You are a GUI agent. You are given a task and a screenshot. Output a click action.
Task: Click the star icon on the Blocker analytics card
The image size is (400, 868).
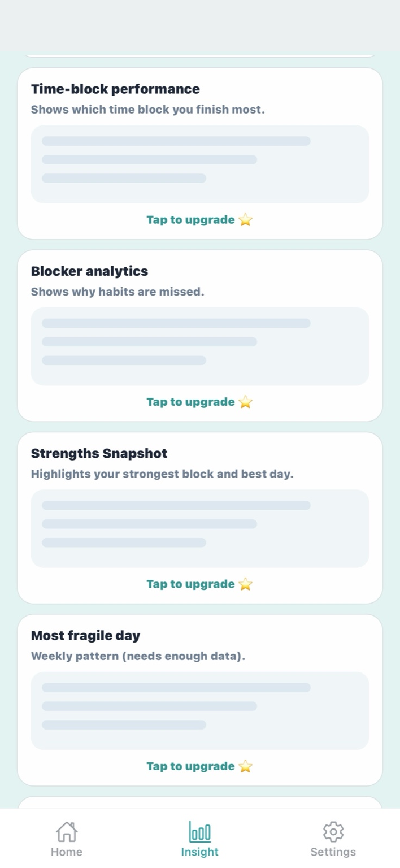[x=245, y=402]
